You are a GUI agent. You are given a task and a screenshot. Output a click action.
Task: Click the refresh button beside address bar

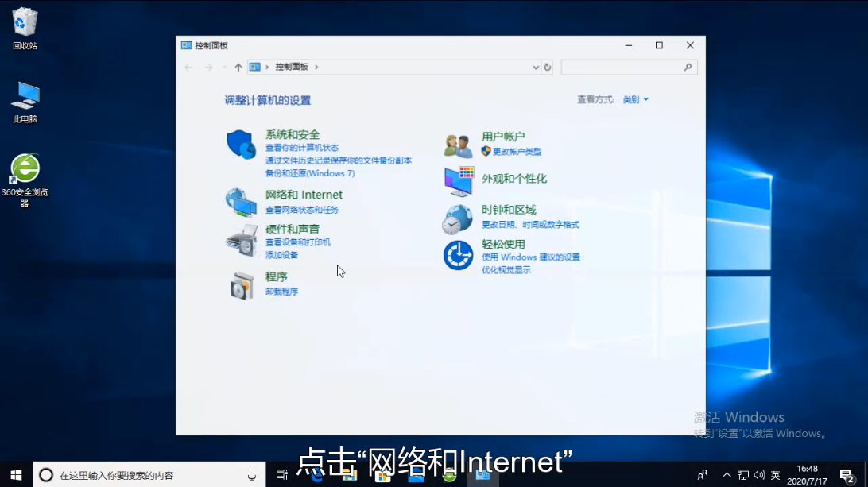pos(548,68)
